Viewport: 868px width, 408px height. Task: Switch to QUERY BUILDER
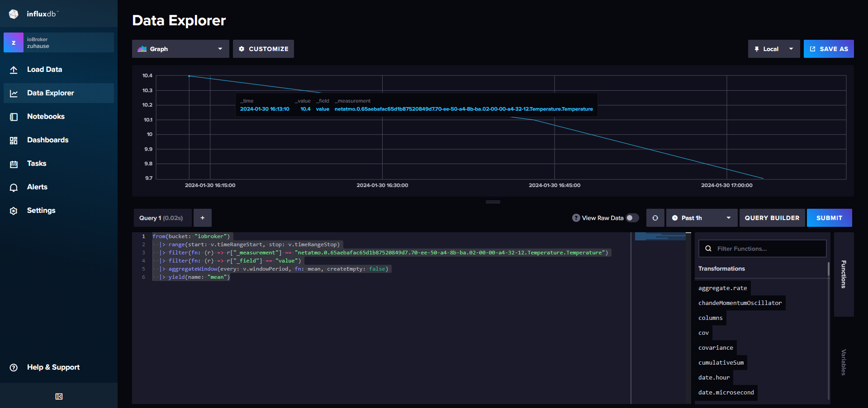(772, 218)
